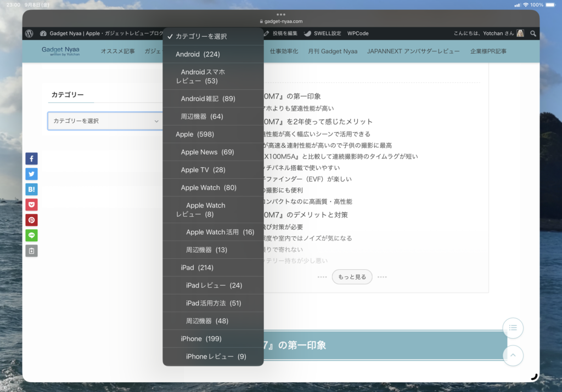
Task: Choose iPad活用方法 (51) category
Action: [213, 303]
